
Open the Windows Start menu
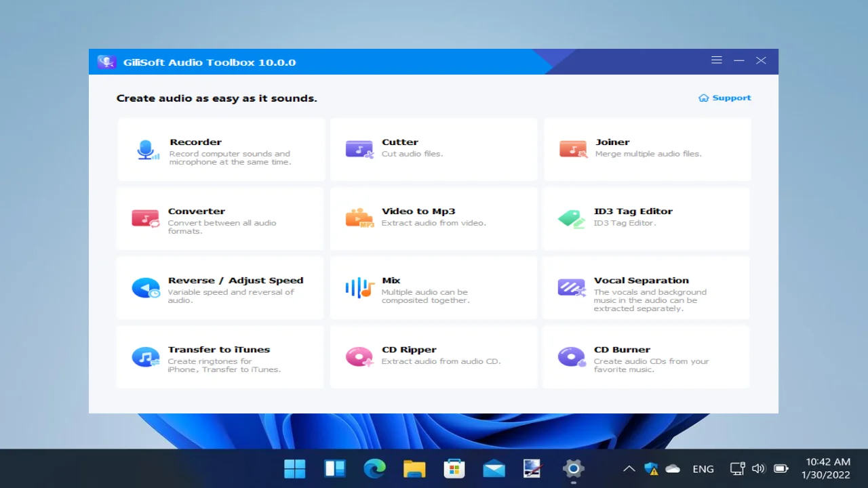295,468
